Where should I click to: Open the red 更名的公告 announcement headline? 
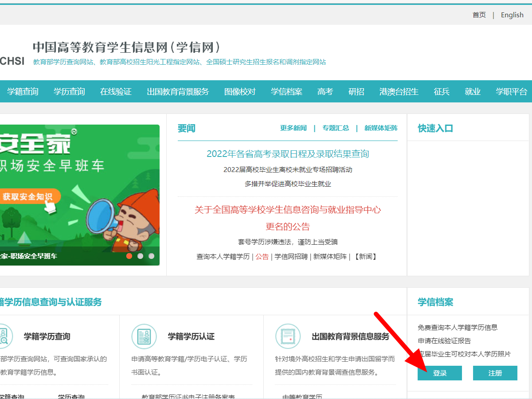click(x=288, y=218)
